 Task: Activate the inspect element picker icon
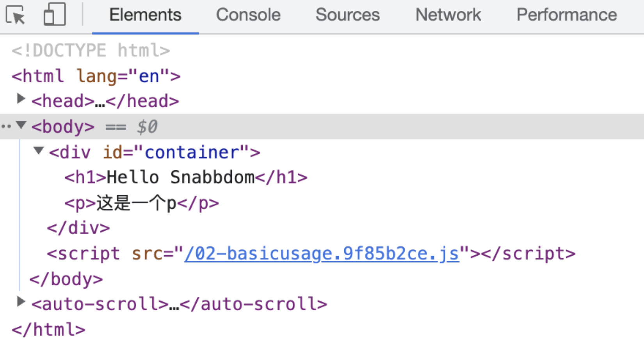[16, 15]
